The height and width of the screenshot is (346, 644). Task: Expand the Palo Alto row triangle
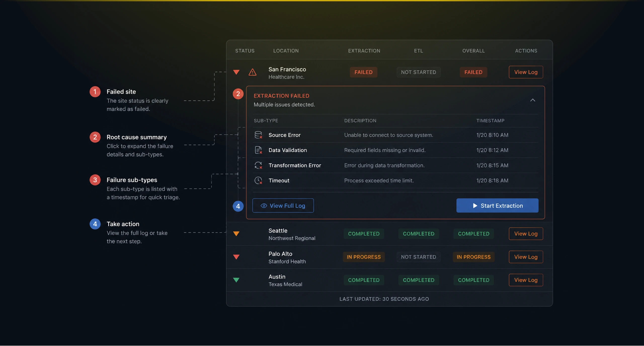pos(236,257)
